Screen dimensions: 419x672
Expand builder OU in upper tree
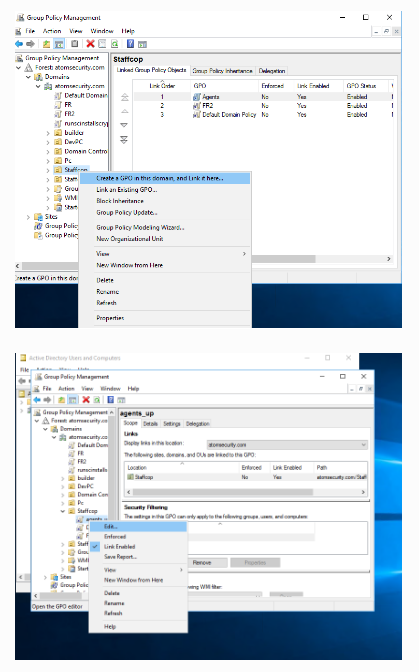coord(48,133)
